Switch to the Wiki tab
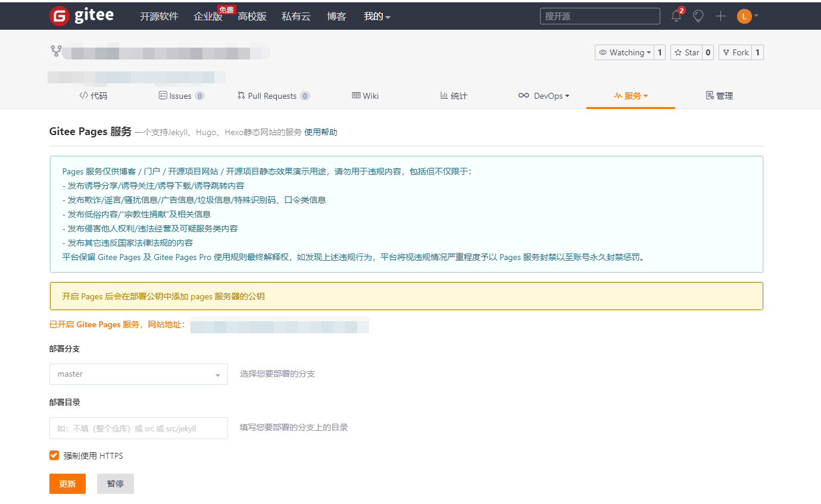 (x=365, y=96)
